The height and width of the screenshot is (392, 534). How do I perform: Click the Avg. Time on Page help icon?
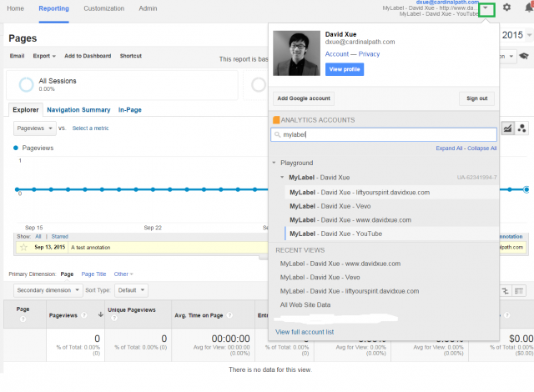230,315
